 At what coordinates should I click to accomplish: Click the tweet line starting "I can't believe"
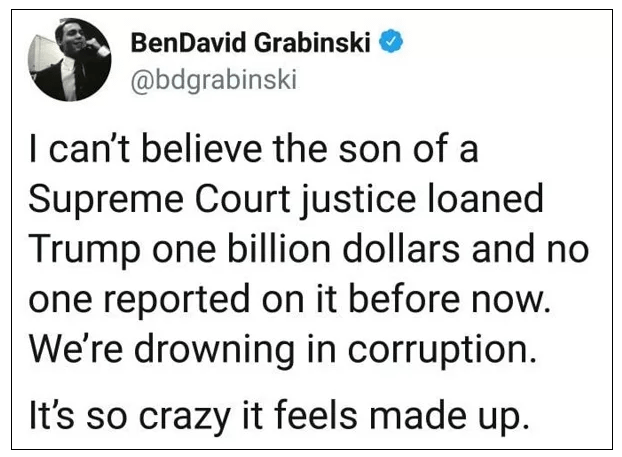click(253, 148)
